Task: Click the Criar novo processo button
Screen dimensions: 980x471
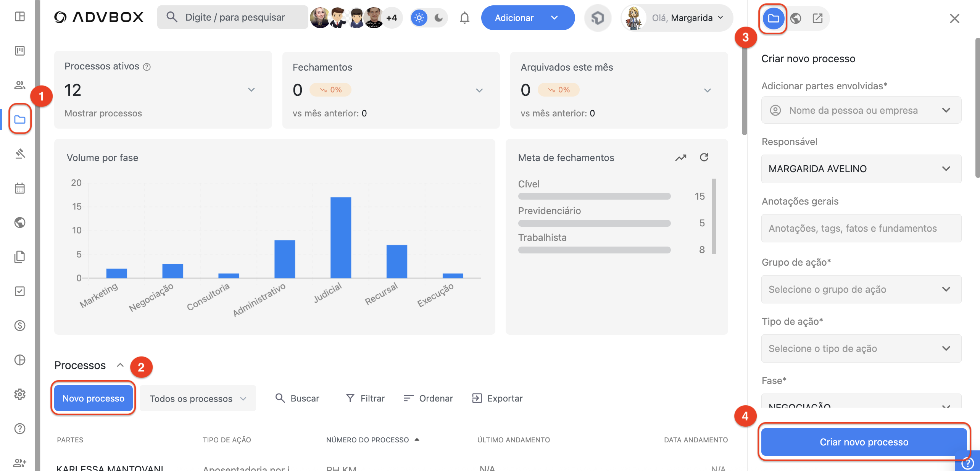Action: click(x=864, y=442)
